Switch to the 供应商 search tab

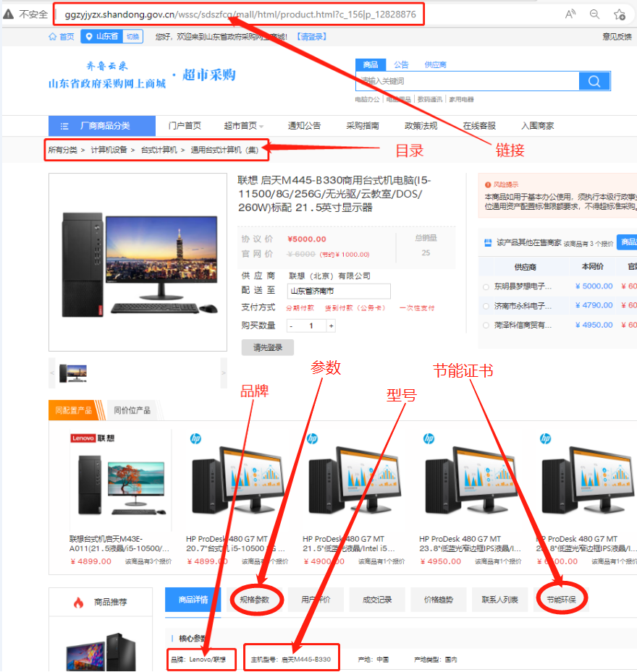click(x=435, y=64)
